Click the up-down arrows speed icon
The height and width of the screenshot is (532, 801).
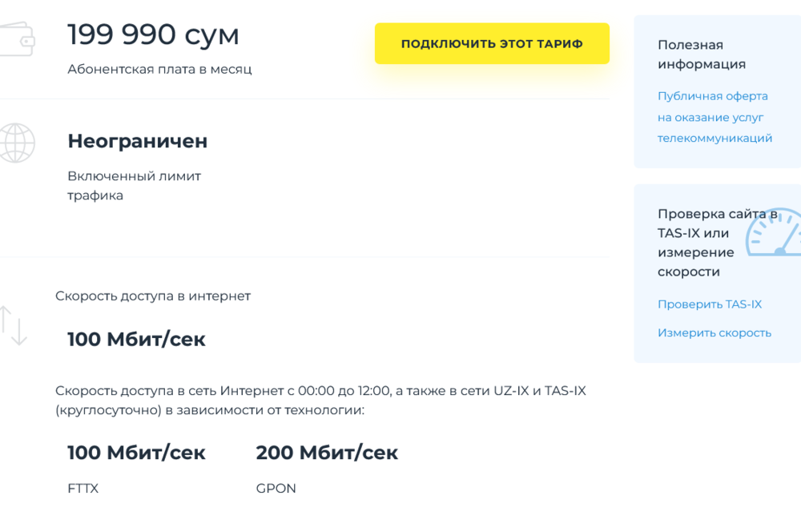pos(14,324)
